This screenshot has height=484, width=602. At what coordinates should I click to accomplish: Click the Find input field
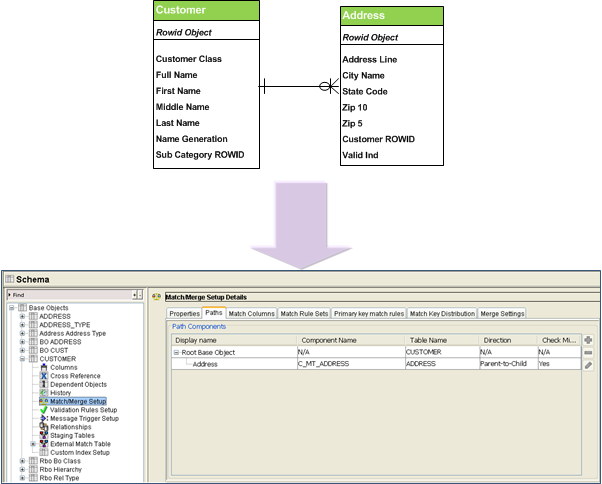[x=69, y=295]
